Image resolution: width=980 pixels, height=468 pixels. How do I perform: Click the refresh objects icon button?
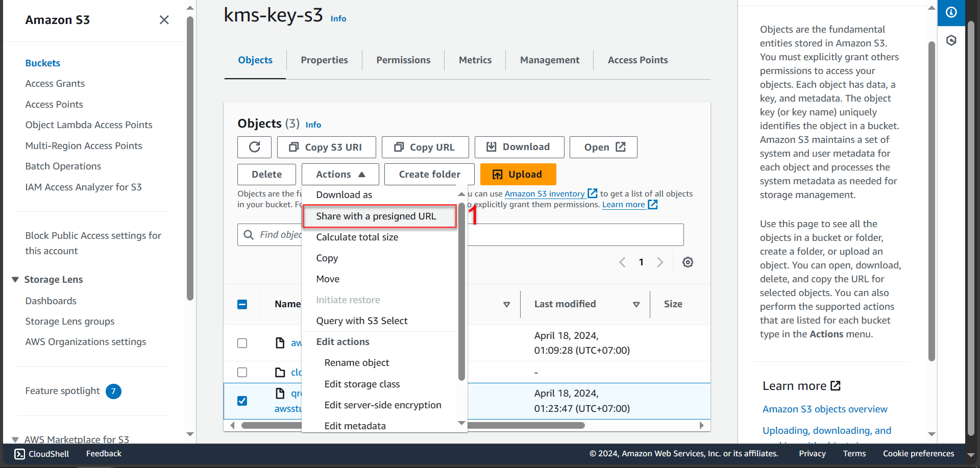(x=254, y=147)
